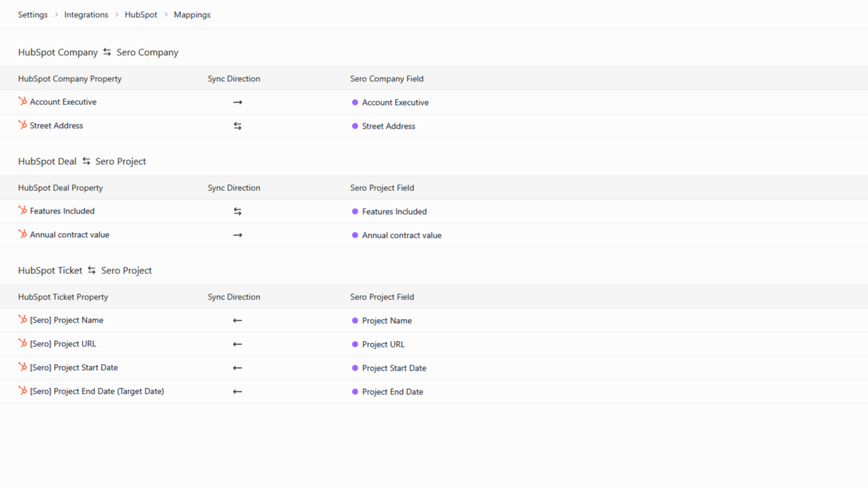Open Integrations from the breadcrumb
The height and width of the screenshot is (488, 868).
86,14
